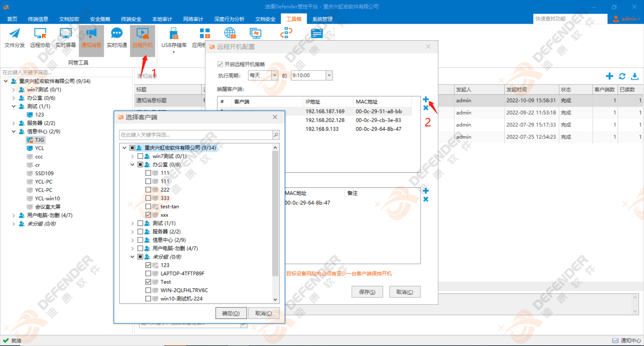
Task: Open 通知中心 in status bar
Action: point(627,340)
